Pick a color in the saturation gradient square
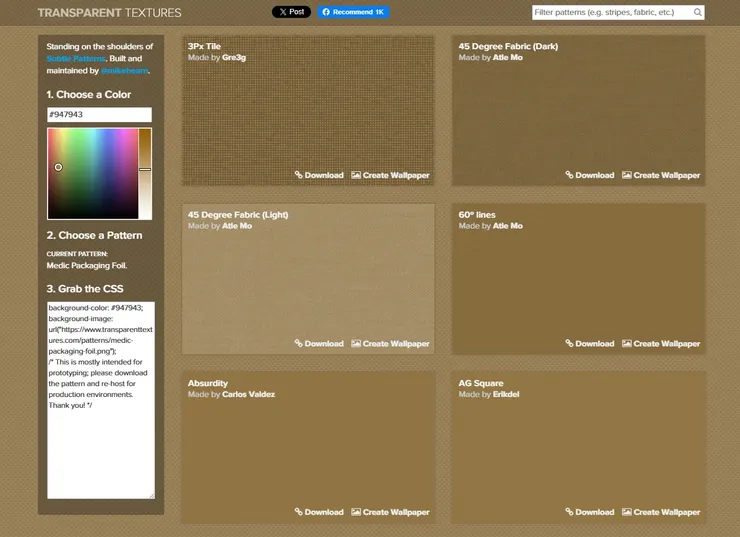 (x=92, y=174)
